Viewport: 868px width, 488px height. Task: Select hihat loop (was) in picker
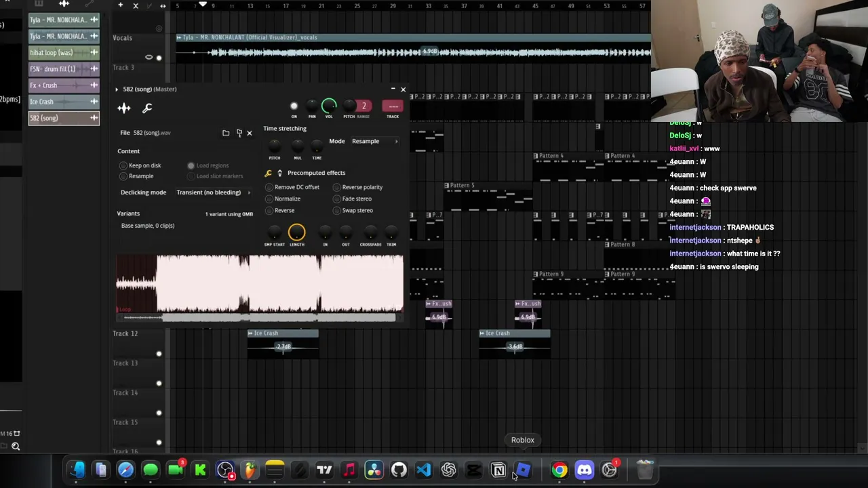click(x=64, y=52)
